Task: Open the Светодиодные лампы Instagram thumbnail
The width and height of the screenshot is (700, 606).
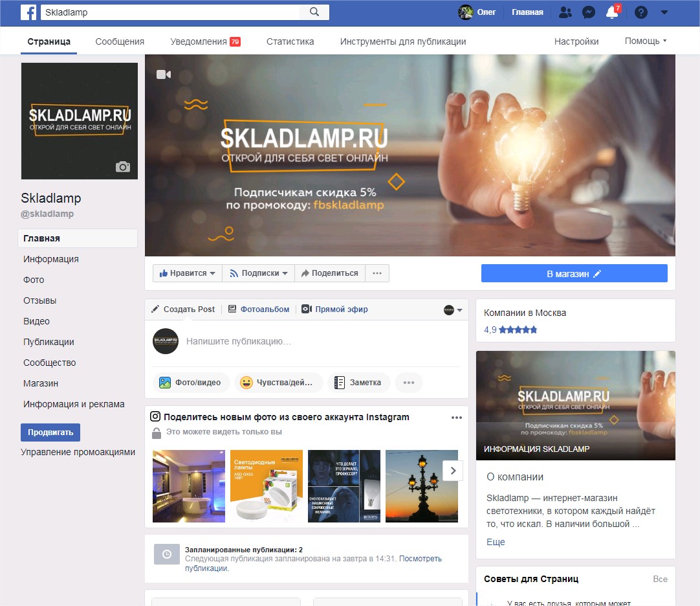Action: click(x=267, y=486)
